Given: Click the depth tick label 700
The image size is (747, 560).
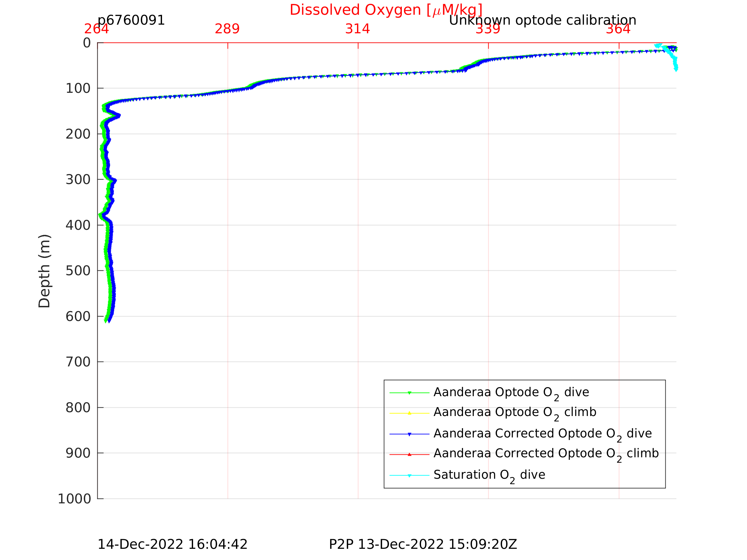Looking at the screenshot, I should point(78,362).
